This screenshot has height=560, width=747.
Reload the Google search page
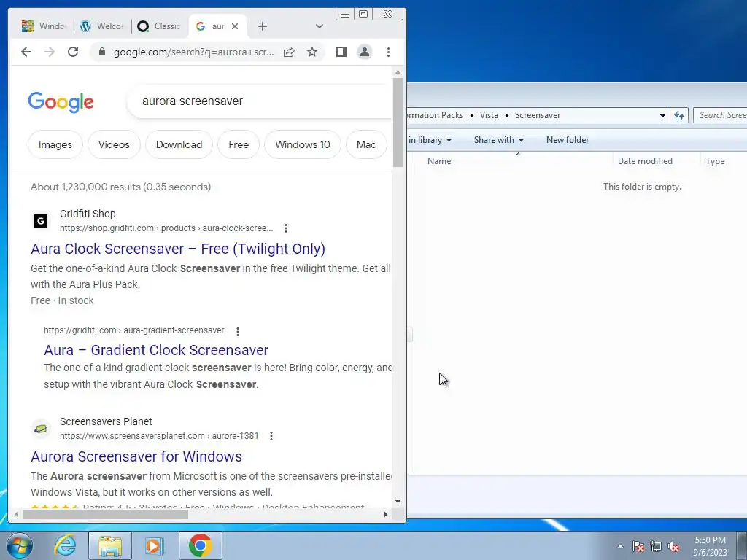click(x=73, y=52)
